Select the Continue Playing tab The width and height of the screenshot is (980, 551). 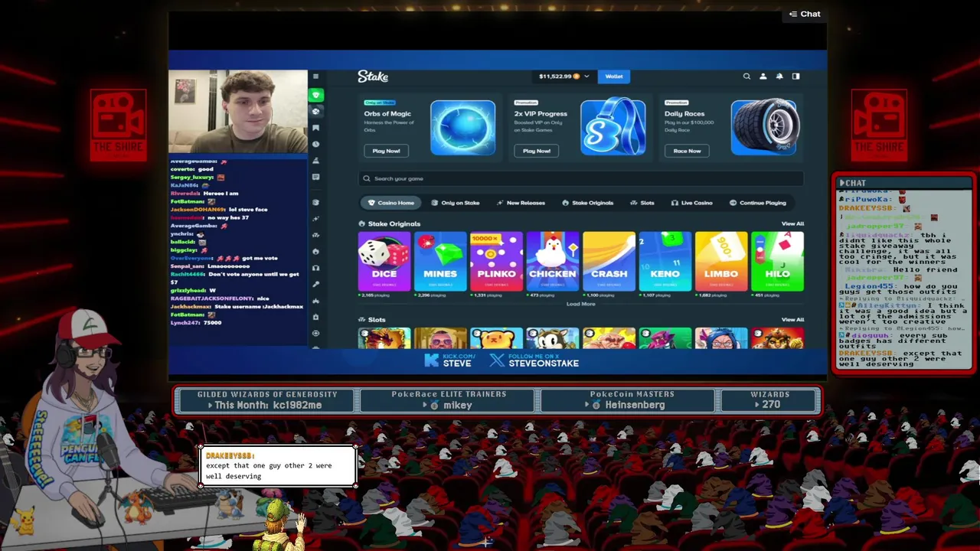[x=757, y=203]
